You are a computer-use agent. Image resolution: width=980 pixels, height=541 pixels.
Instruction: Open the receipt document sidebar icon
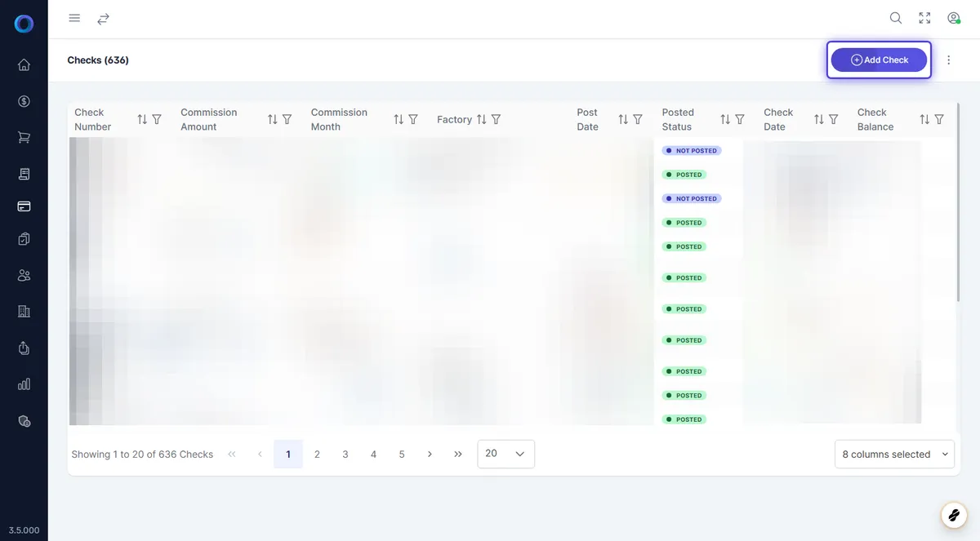(24, 174)
